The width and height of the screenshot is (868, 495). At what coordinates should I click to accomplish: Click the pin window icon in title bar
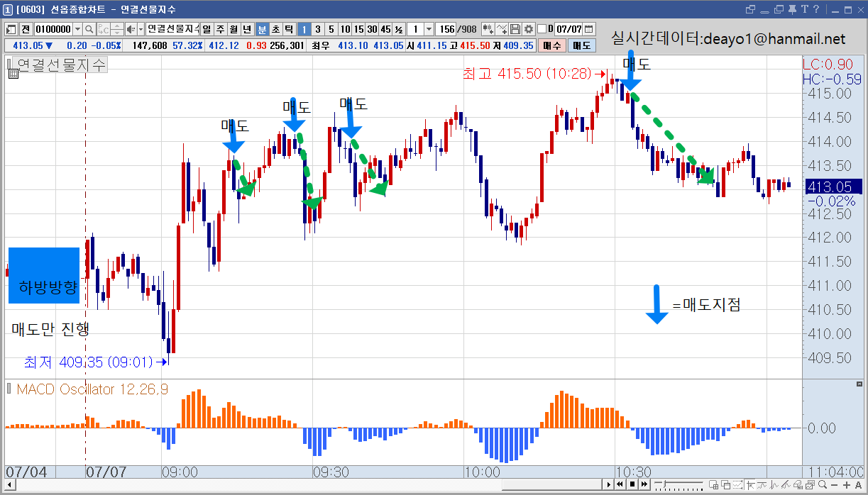click(791, 9)
